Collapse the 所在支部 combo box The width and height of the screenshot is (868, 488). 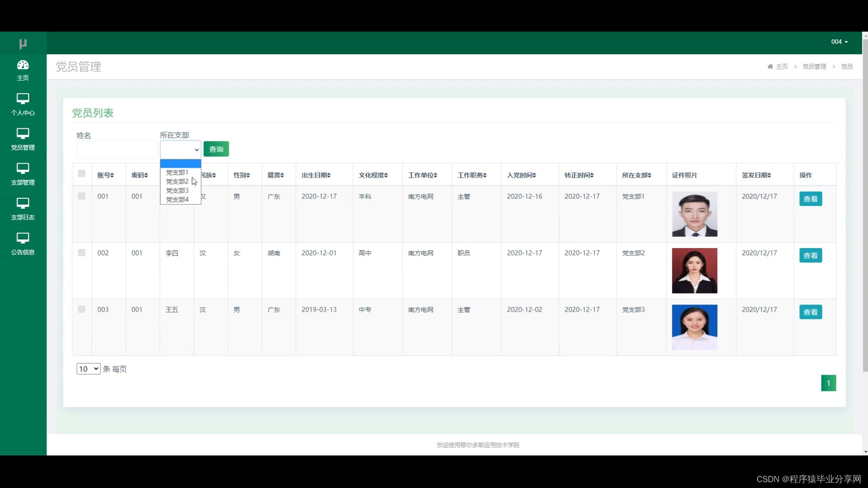tap(180, 150)
